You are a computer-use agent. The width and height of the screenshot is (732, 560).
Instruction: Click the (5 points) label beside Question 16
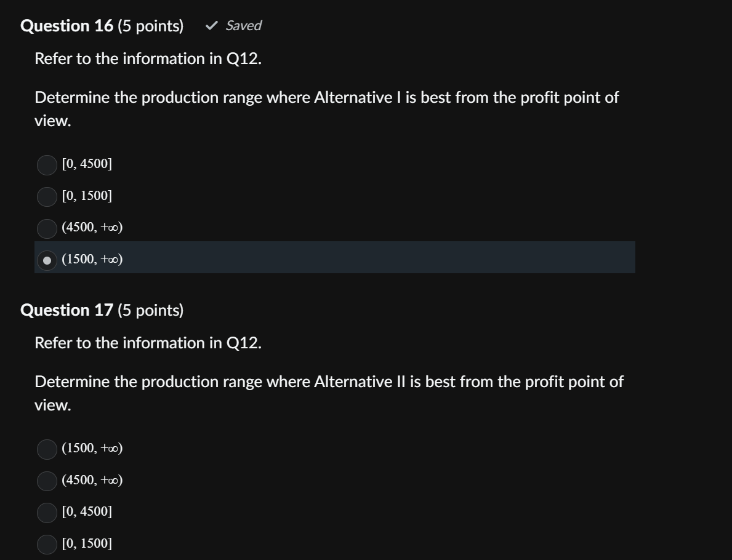point(155,25)
